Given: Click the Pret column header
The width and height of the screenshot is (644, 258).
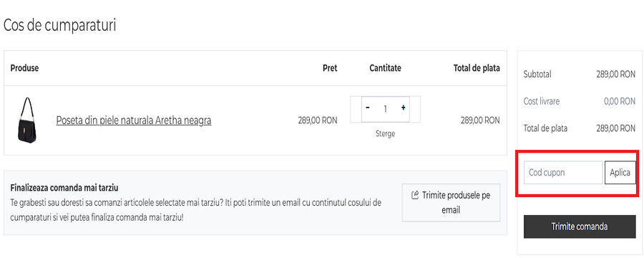Looking at the screenshot, I should pyautogui.click(x=329, y=68).
